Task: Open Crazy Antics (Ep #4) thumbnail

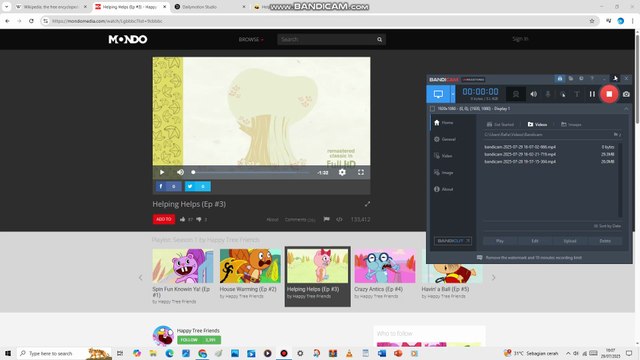Action: click(x=385, y=266)
